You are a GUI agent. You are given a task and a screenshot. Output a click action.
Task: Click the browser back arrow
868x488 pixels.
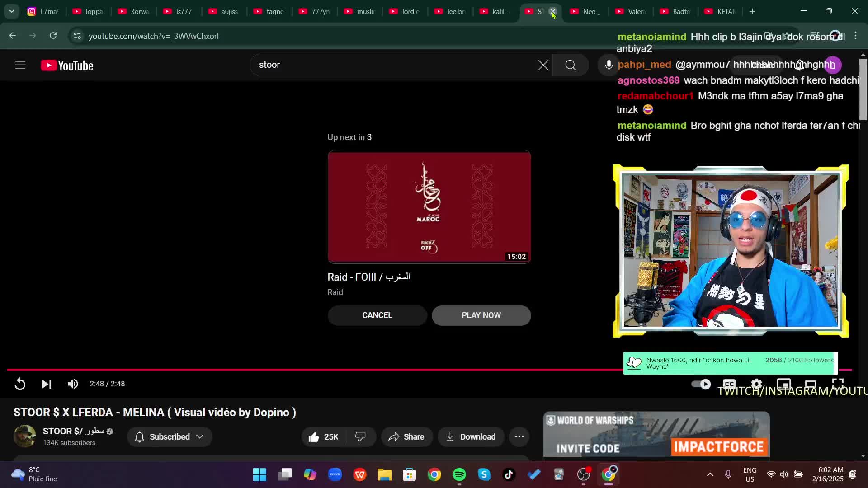[13, 36]
